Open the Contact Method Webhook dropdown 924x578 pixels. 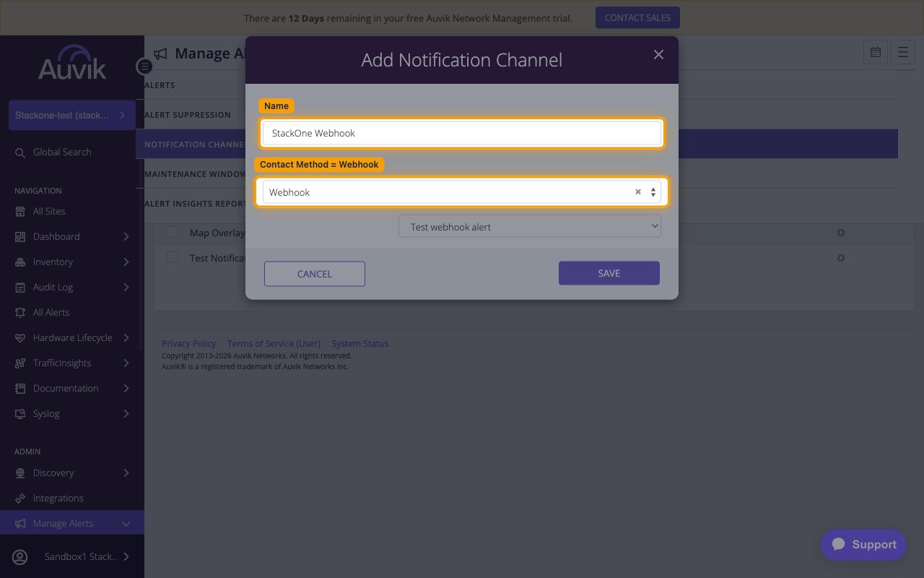tap(461, 192)
